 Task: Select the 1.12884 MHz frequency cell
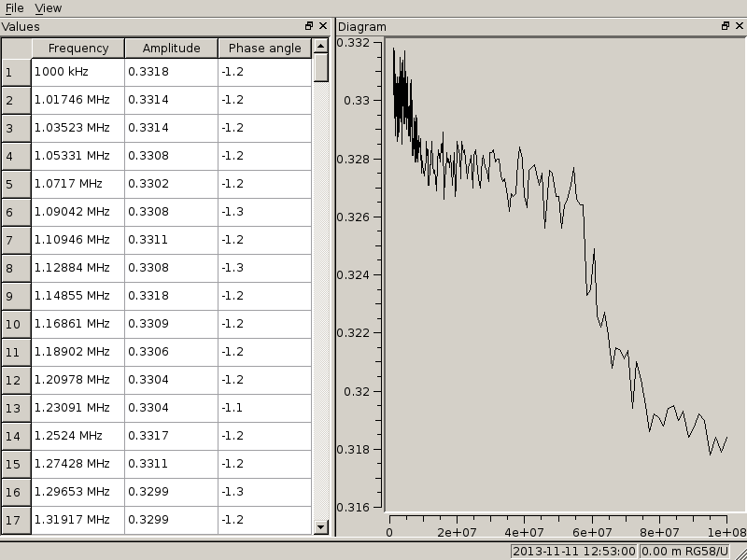click(78, 268)
